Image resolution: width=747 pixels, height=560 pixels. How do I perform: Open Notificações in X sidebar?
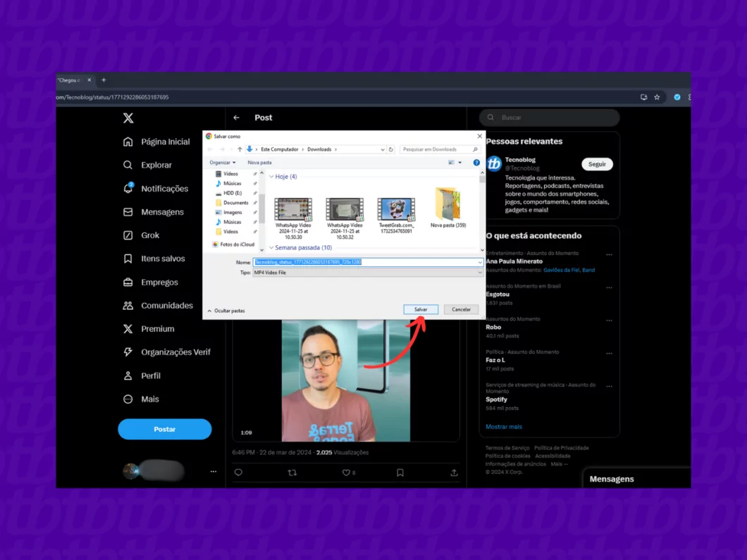155,189
